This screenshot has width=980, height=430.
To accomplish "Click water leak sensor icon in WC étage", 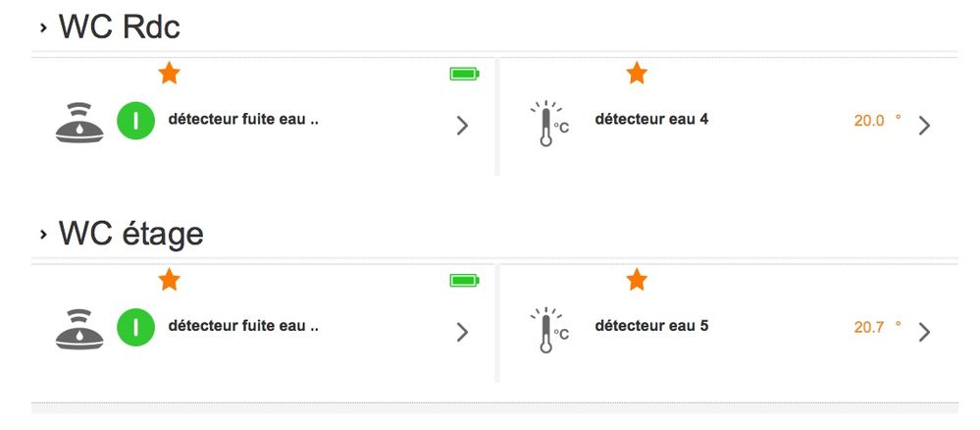I will [78, 329].
